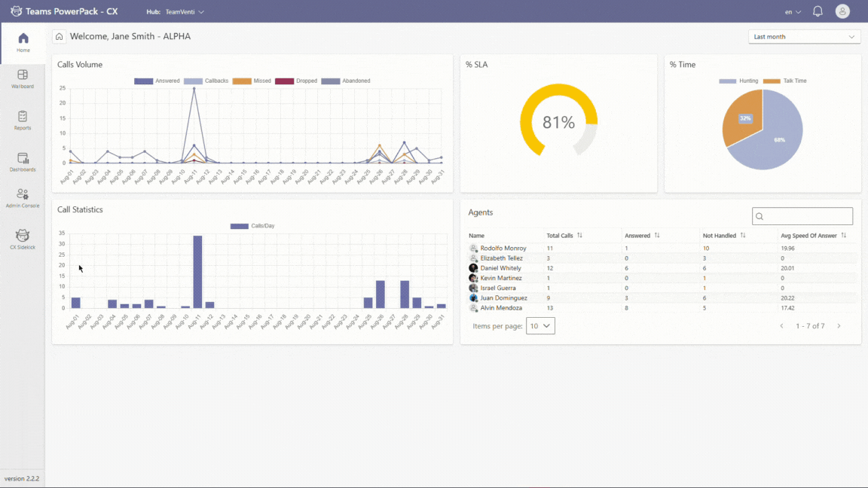
Task: Open the Items per page dropdown
Action: click(540, 326)
